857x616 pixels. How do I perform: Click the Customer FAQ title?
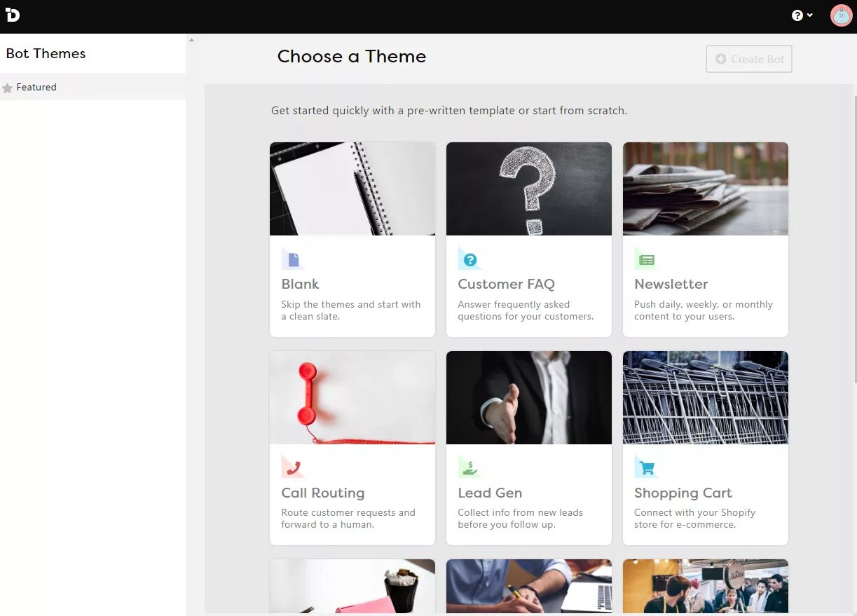506,284
